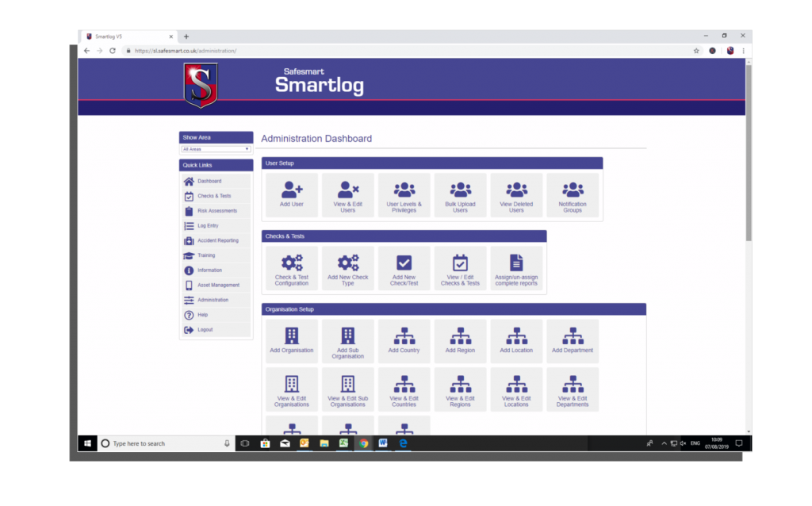Bookmark this page with star icon
Image resolution: width=812 pixels, height=506 pixels.
696,51
